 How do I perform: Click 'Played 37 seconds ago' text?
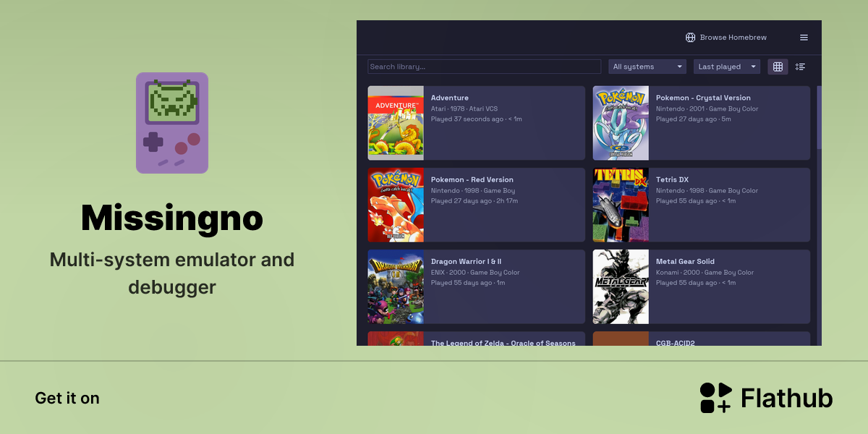click(467, 119)
